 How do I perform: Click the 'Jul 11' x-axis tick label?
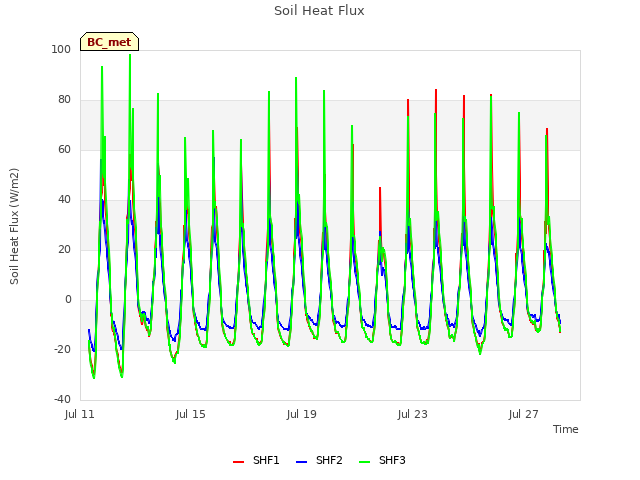pyautogui.click(x=80, y=414)
